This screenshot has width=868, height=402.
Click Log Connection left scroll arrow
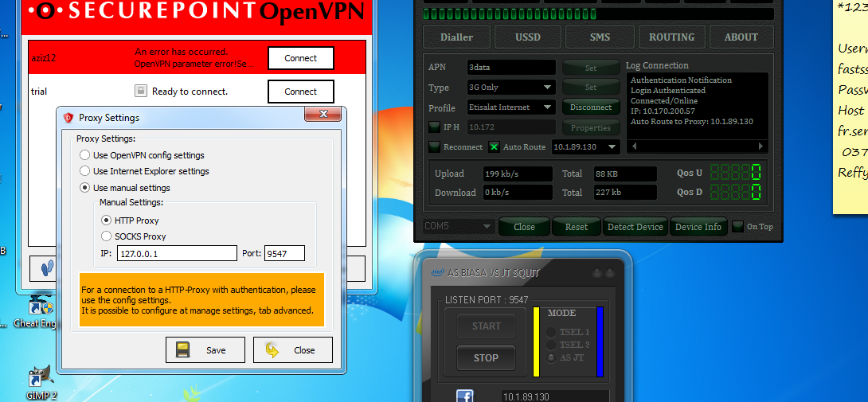pos(635,146)
